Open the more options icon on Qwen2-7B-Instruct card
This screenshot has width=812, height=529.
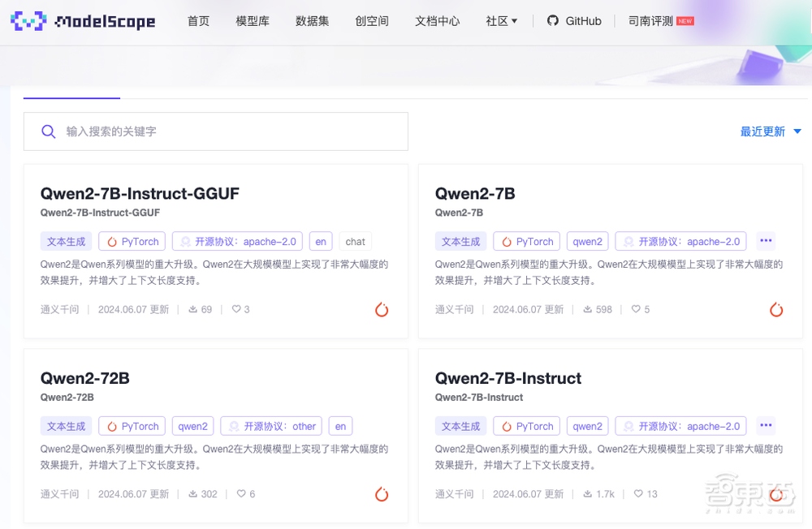pyautogui.click(x=765, y=425)
